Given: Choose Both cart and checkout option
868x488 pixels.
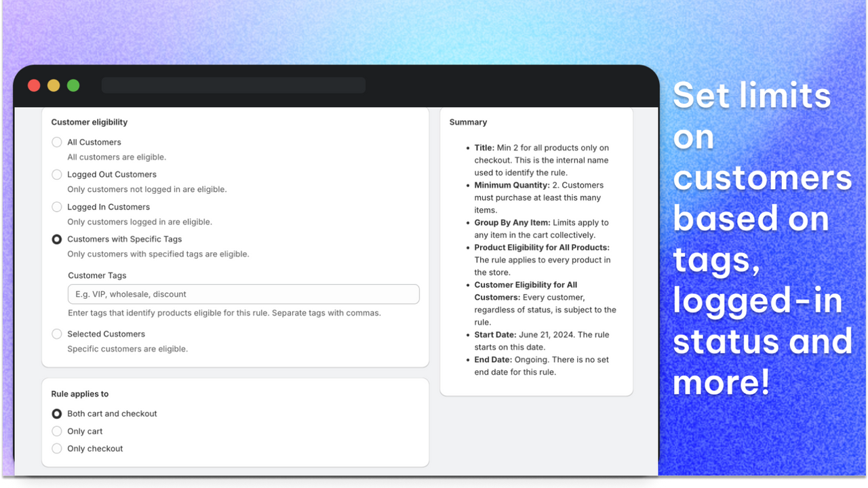Looking at the screenshot, I should (56, 413).
